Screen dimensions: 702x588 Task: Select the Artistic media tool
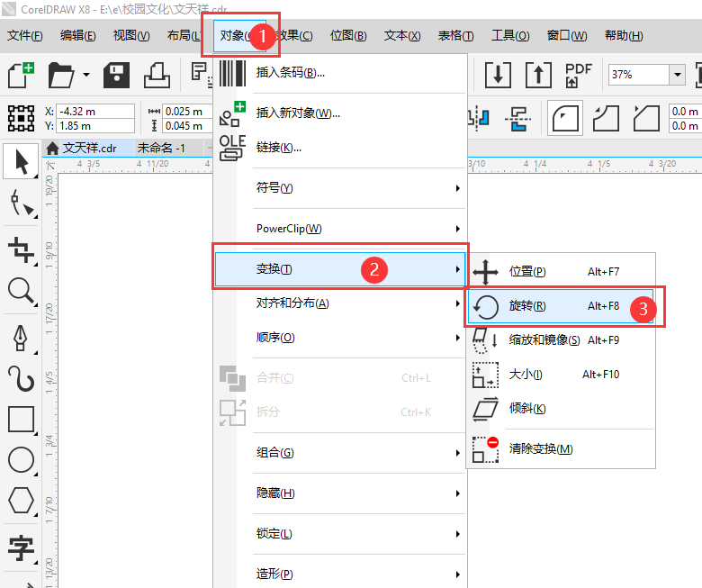(x=21, y=378)
